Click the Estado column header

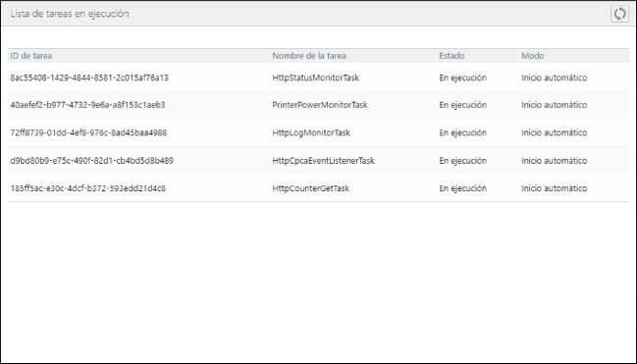pyautogui.click(x=451, y=56)
